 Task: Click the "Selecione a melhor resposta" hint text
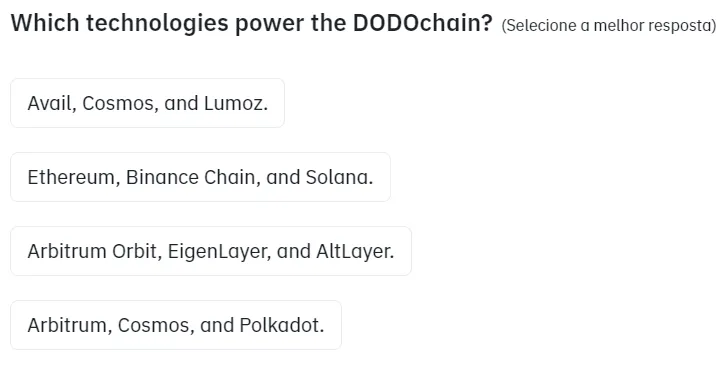609,25
